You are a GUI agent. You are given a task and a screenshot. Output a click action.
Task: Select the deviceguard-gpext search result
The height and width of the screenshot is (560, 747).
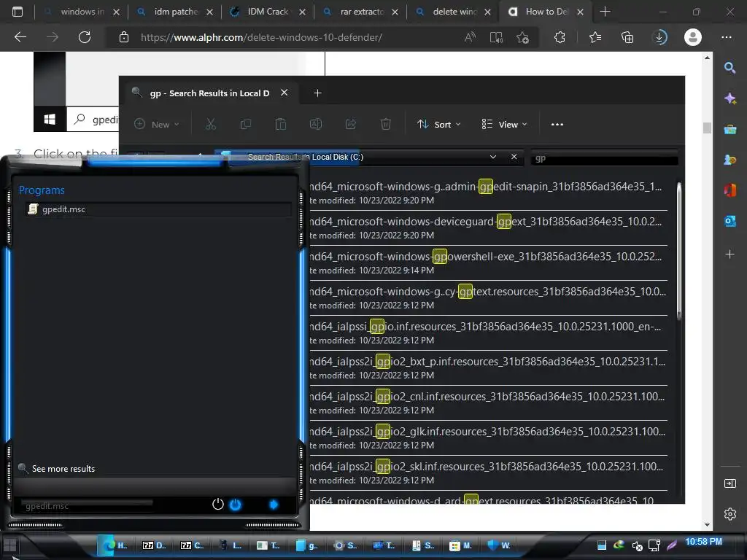point(488,228)
